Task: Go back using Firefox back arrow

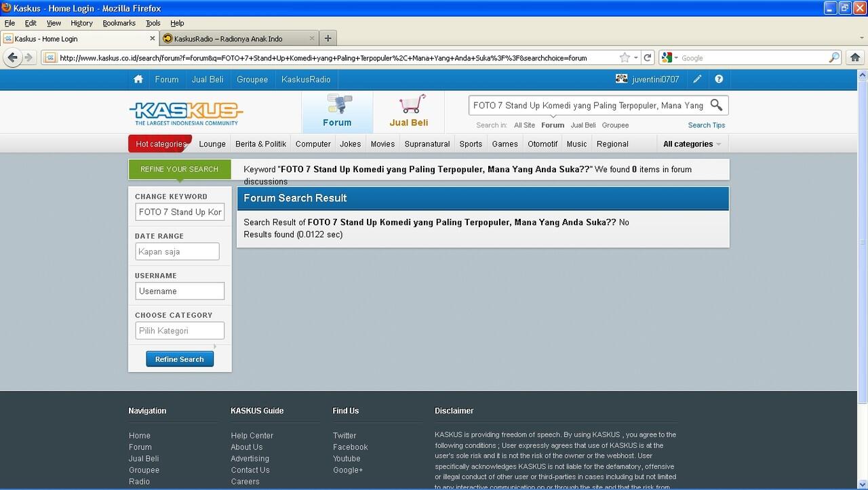Action: click(12, 58)
